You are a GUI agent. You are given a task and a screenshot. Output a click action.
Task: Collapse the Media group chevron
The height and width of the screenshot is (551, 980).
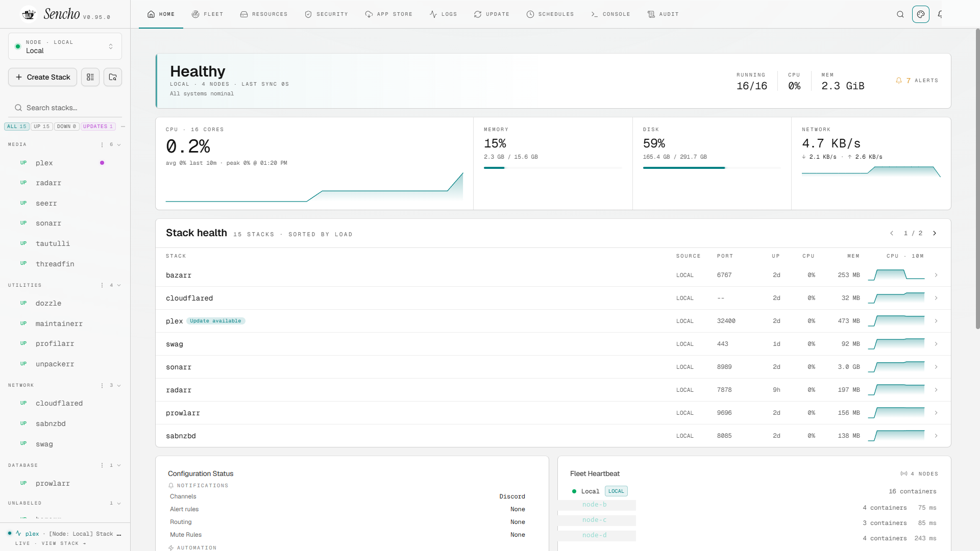pos(119,145)
